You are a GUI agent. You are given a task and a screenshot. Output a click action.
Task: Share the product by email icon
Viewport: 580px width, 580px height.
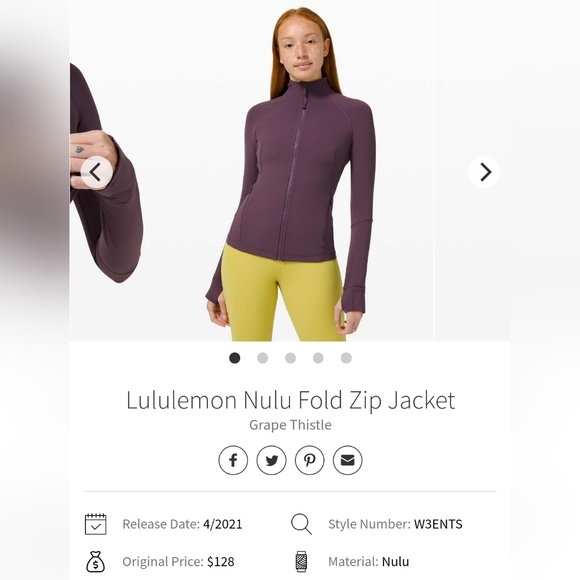pyautogui.click(x=348, y=460)
